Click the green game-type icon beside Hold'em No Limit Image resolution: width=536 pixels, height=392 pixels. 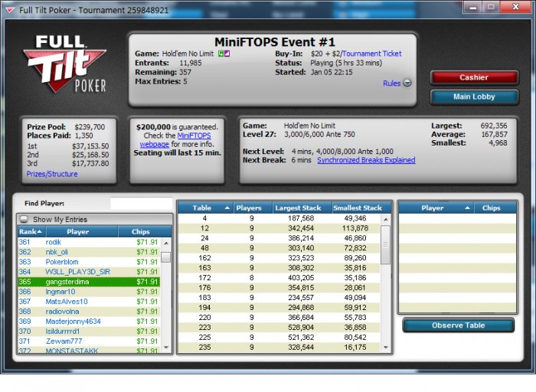221,54
